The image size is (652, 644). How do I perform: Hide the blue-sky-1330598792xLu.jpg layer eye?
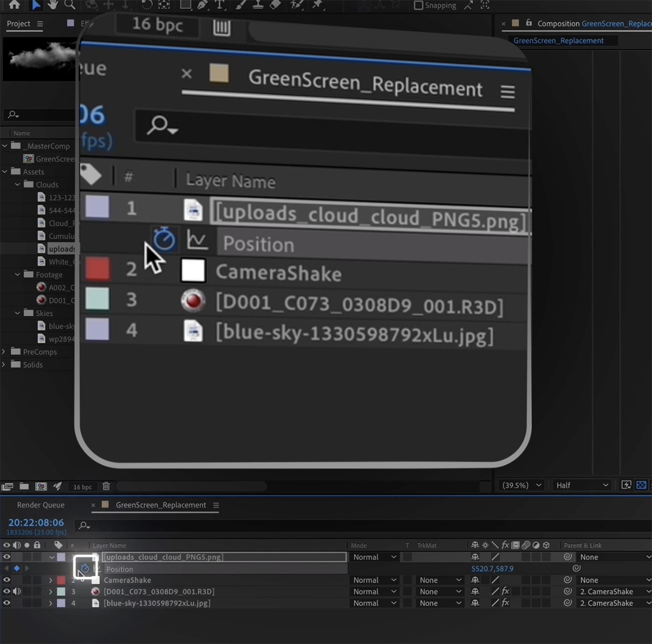[x=7, y=603]
